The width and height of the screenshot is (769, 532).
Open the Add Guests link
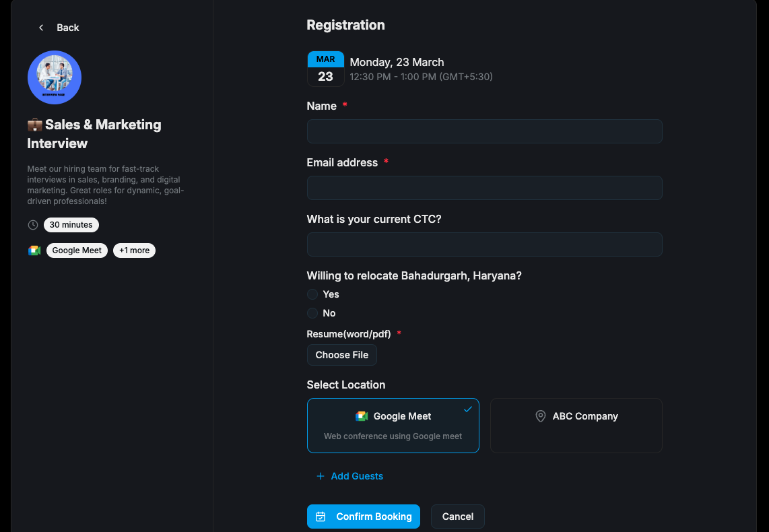click(x=357, y=476)
